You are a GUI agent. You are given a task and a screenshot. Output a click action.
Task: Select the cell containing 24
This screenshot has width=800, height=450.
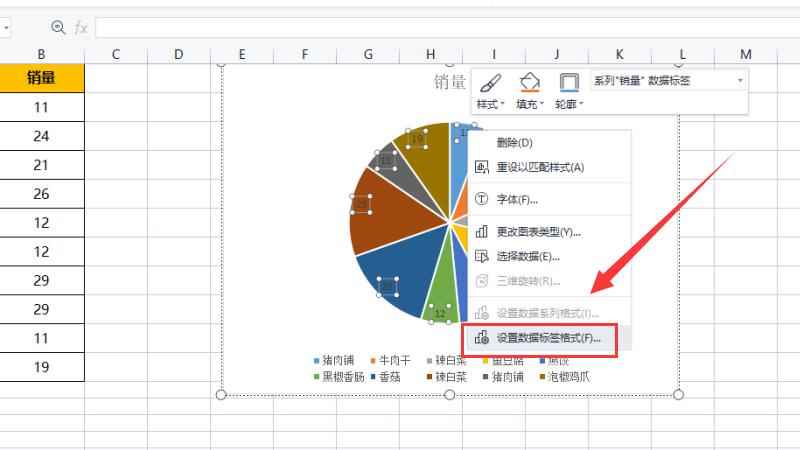[x=41, y=136]
